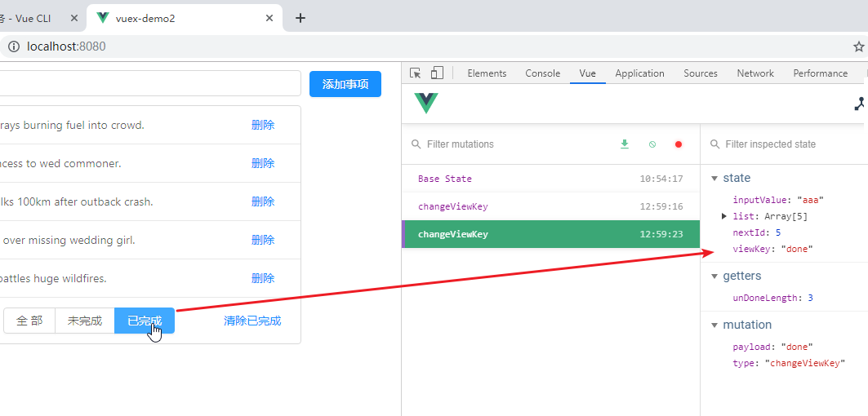This screenshot has width=868, height=416.
Task: Click the commit all mutations icon
Action: click(x=625, y=144)
